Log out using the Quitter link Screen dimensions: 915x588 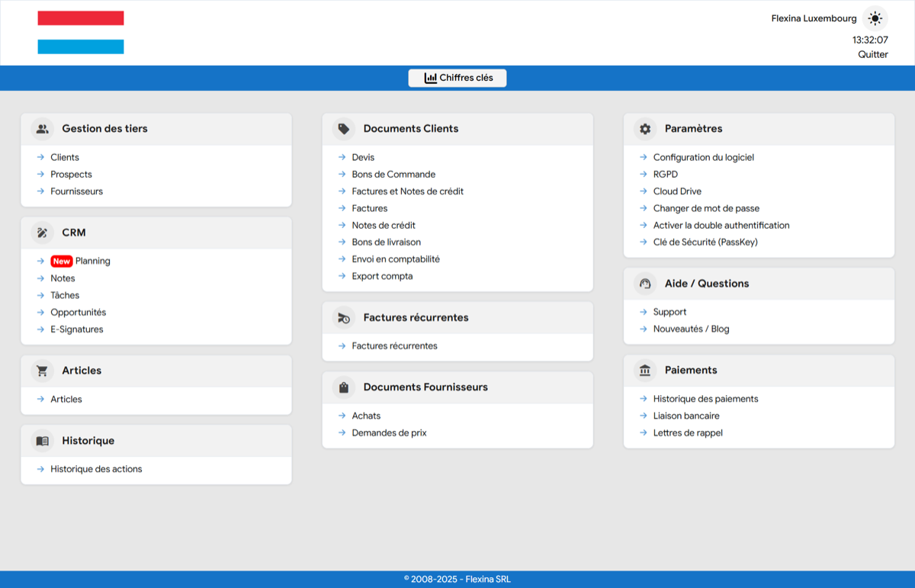[x=873, y=54]
